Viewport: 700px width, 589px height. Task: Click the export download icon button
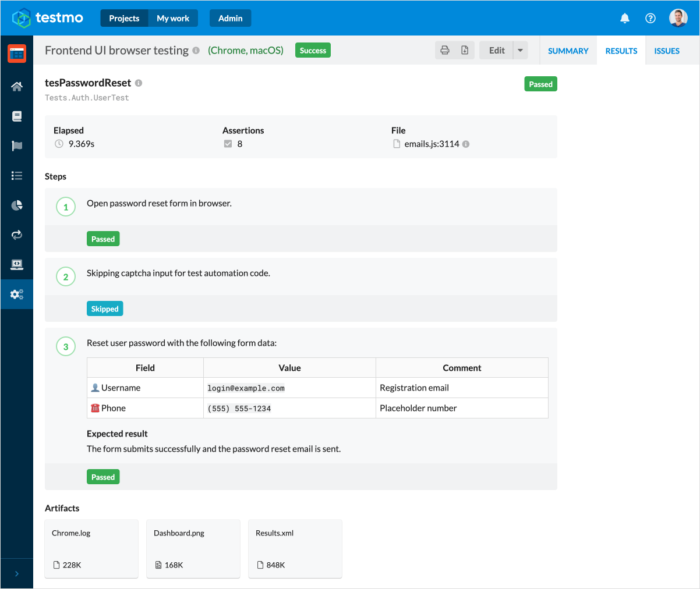[x=465, y=50]
